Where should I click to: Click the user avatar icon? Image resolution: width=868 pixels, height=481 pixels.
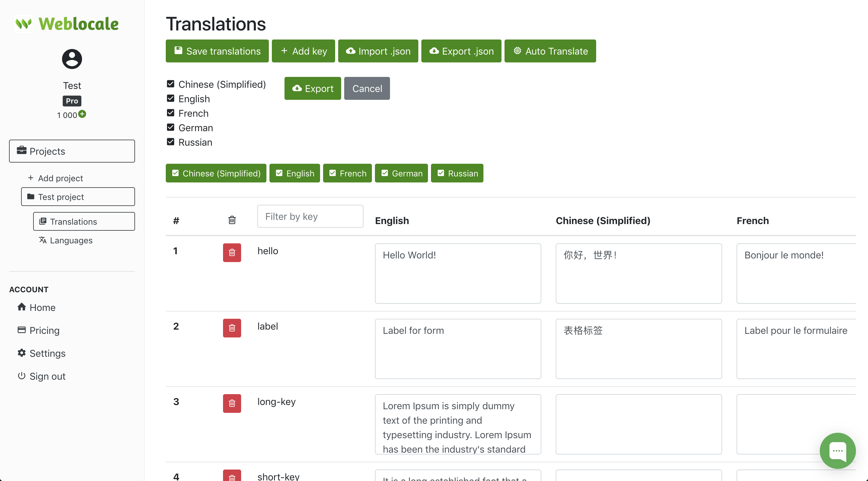click(x=72, y=59)
